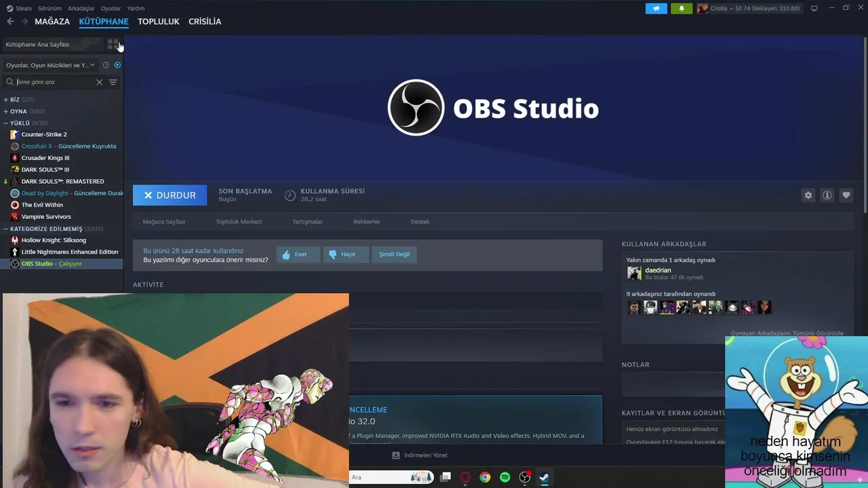The image size is (868, 488).
Task: Click the Steam taskbar icon
Action: (x=544, y=477)
